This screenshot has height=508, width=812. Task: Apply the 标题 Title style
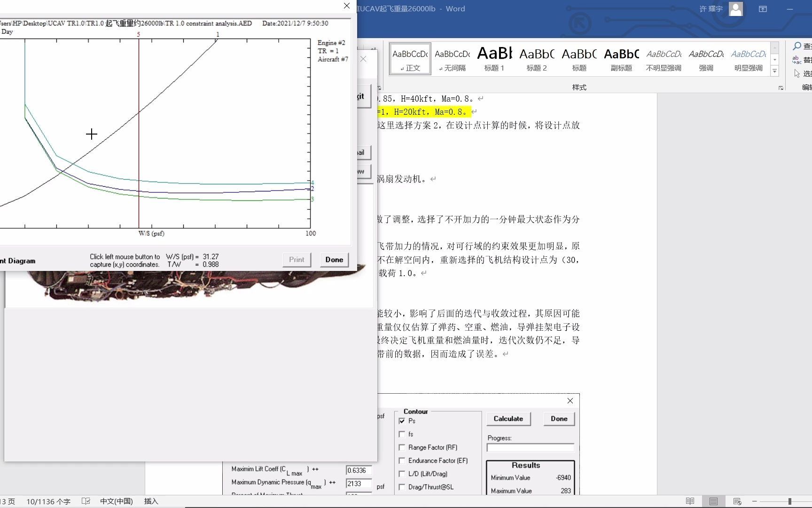click(579, 59)
